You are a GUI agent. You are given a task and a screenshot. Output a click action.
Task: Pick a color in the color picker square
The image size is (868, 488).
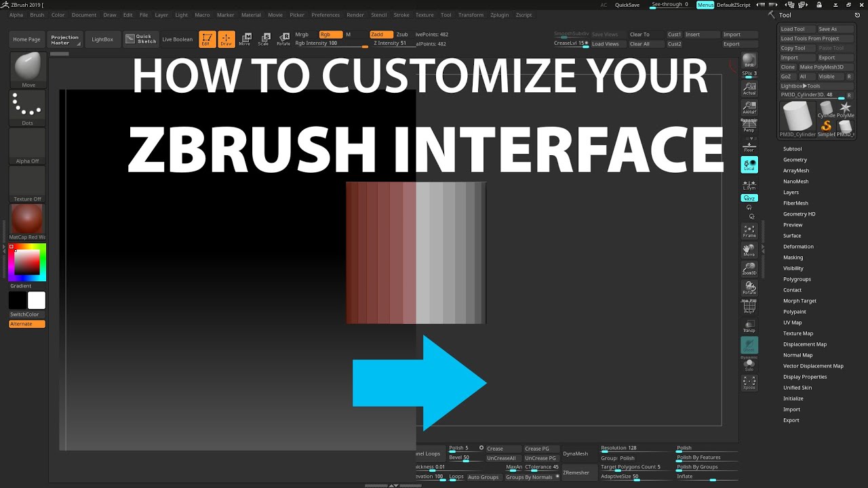27,262
